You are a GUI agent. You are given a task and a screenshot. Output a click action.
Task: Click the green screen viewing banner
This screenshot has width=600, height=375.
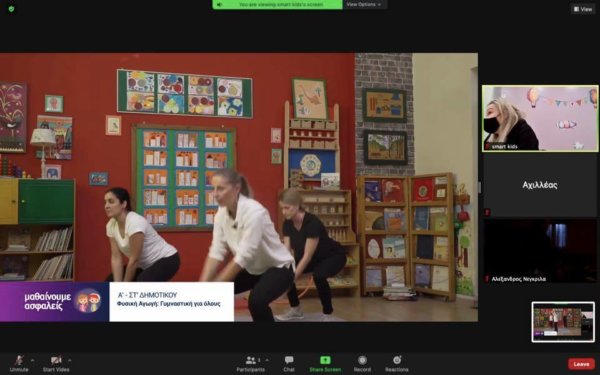[277, 5]
